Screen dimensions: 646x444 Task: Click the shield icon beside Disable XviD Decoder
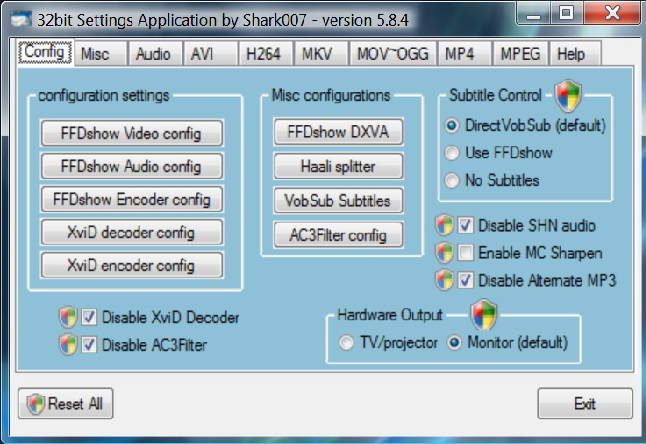(x=68, y=318)
